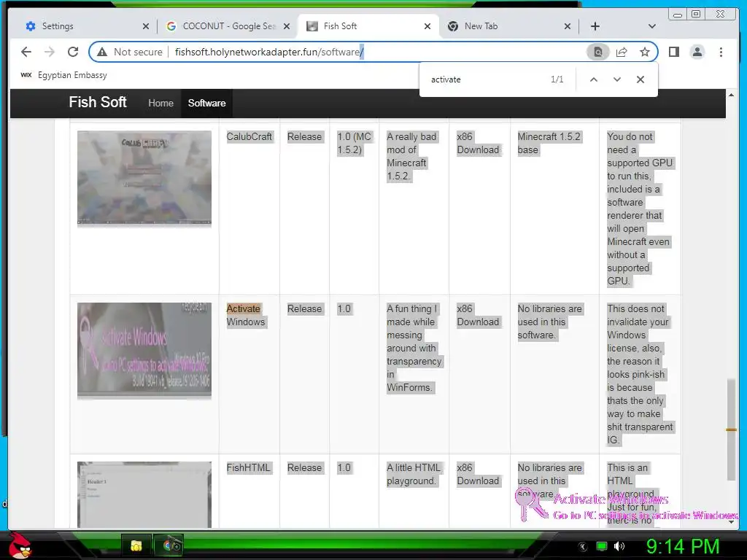The height and width of the screenshot is (560, 747).
Task: Close the find bar
Action: click(x=640, y=79)
